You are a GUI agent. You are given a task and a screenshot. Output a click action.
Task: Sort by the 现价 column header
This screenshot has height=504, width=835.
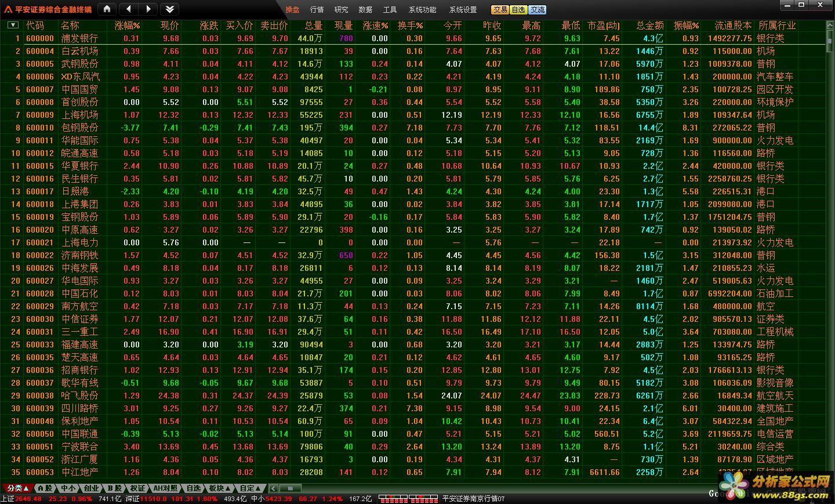click(169, 26)
